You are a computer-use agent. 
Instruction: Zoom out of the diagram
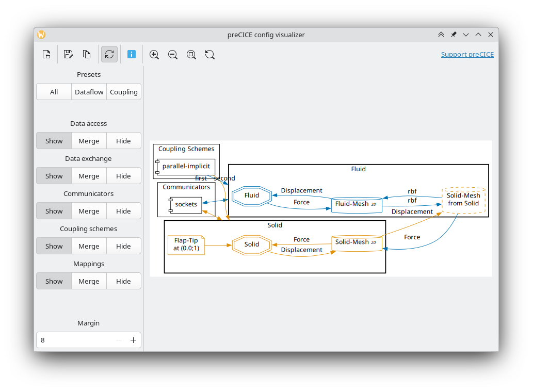coord(172,54)
